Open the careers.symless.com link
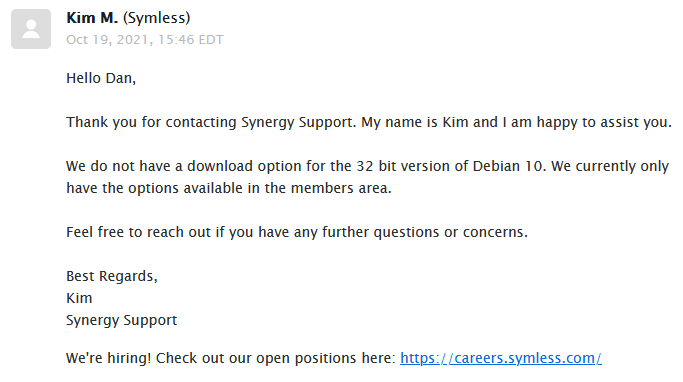The width and height of the screenshot is (683, 382). coord(501,358)
